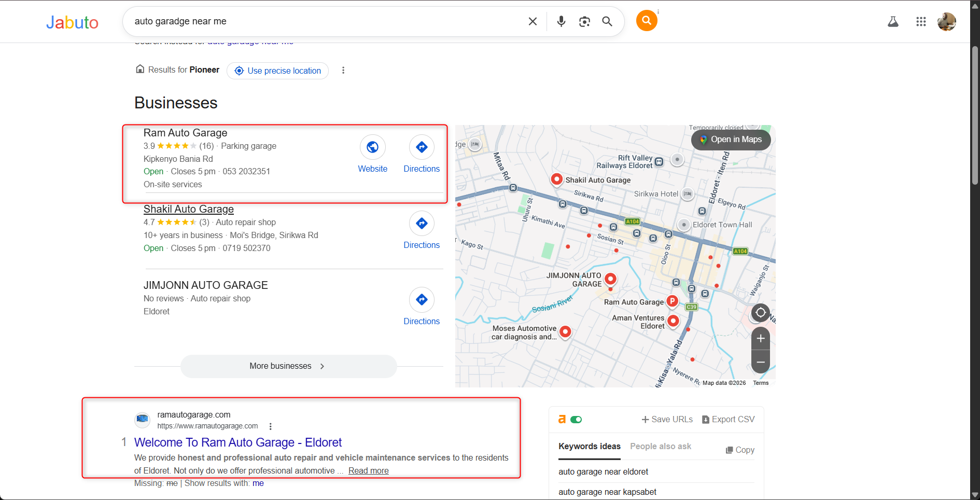
Task: Get directions to JIMJONN AUTO GARAGE
Action: click(422, 300)
